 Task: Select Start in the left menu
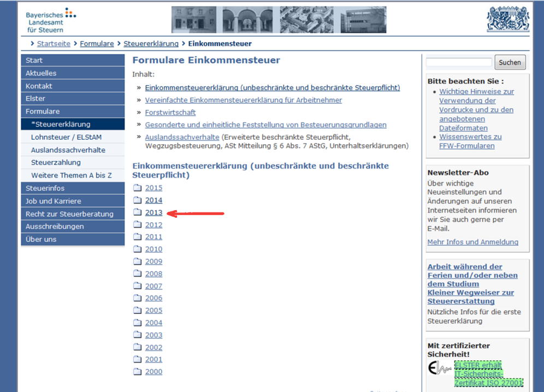click(x=73, y=61)
